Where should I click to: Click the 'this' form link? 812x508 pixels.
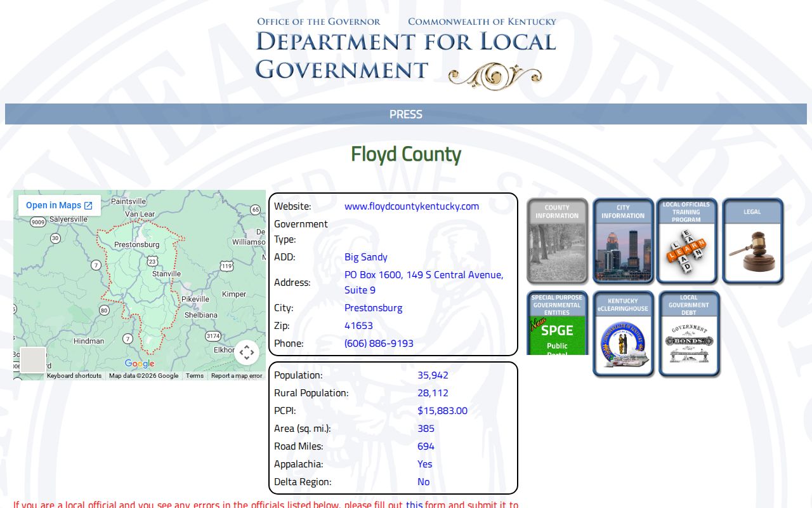pos(414,505)
